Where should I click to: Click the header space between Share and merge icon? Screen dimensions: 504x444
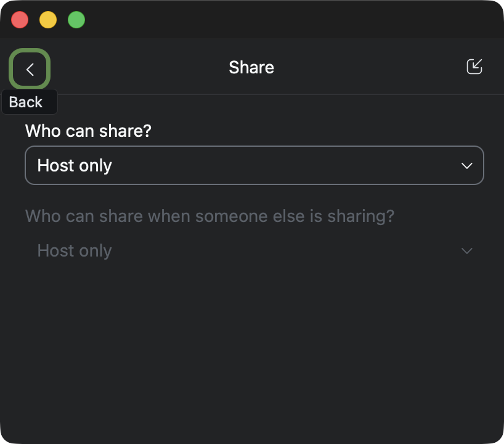coord(370,67)
